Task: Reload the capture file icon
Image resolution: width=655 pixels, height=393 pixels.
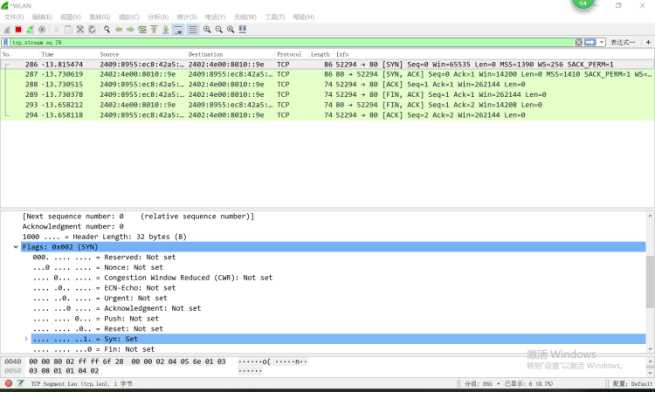Action: pos(92,29)
